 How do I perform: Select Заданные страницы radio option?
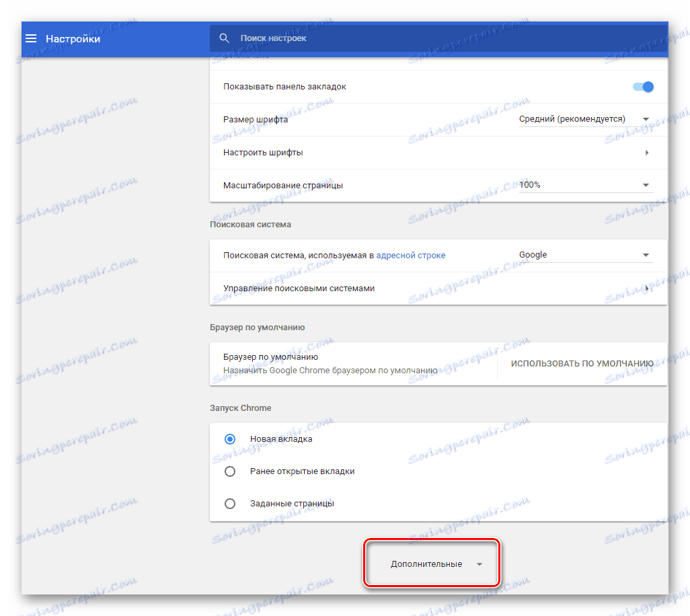(x=230, y=504)
